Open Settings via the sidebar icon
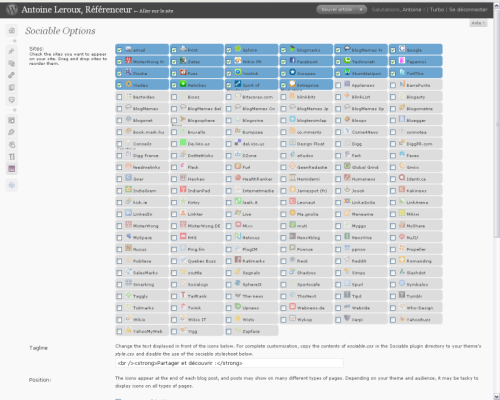Image resolution: width=500 pixels, height=400 pixels. coord(12,169)
